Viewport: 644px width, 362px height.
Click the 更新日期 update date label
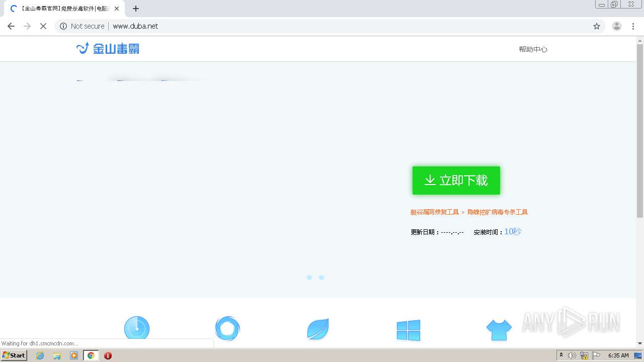coord(424,232)
